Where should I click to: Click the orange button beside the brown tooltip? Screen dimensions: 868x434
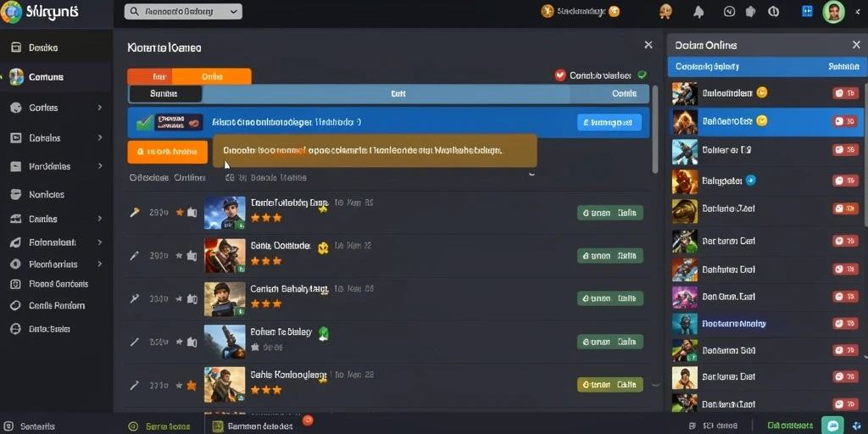[167, 151]
